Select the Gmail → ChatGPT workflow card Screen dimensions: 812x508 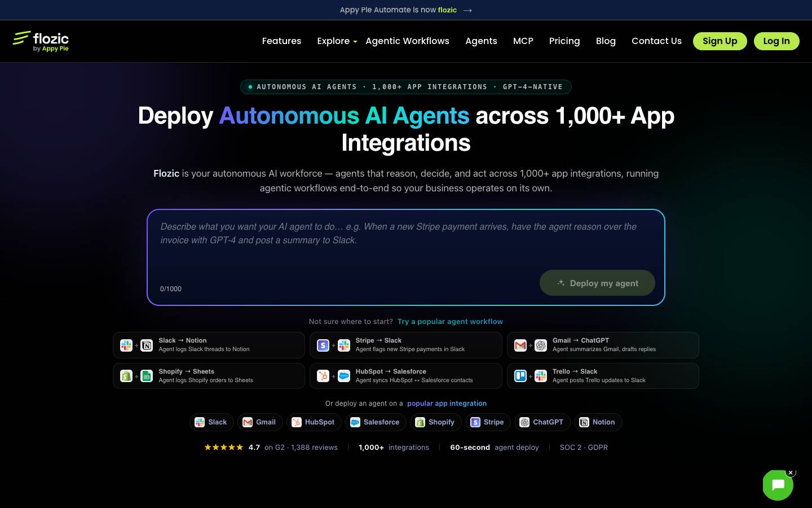(x=603, y=345)
